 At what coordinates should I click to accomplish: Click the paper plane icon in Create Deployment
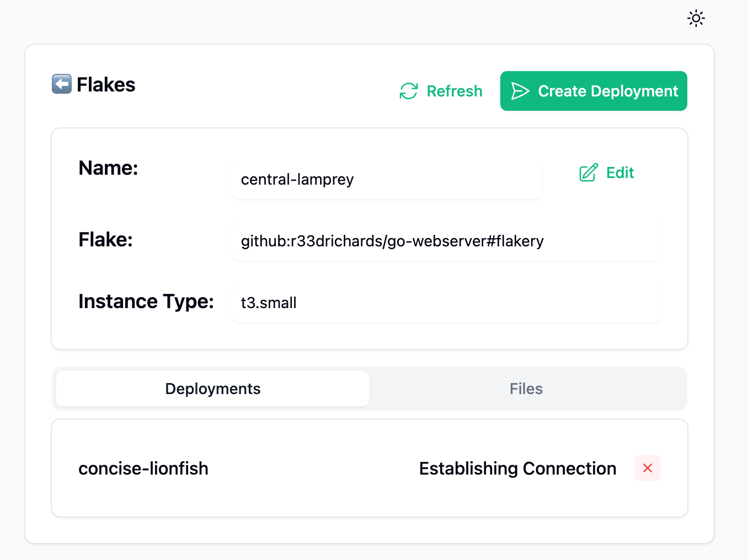click(x=520, y=91)
